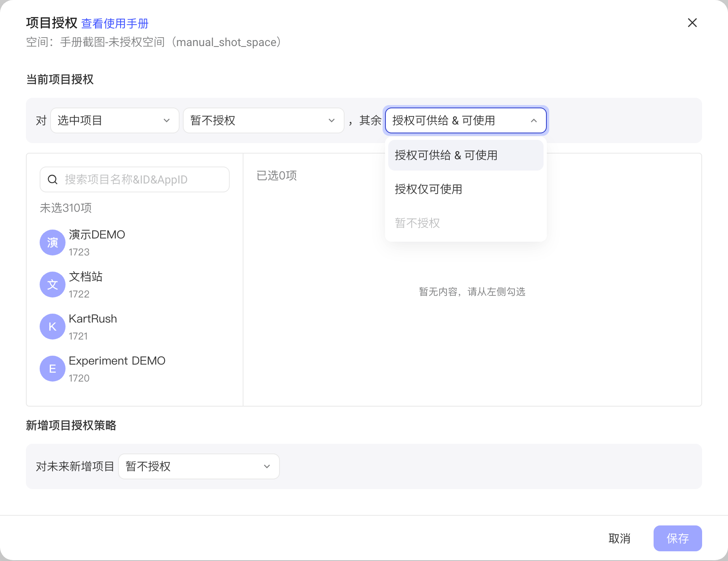728x561 pixels.
Task: Select the KartRush project name
Action: (93, 318)
